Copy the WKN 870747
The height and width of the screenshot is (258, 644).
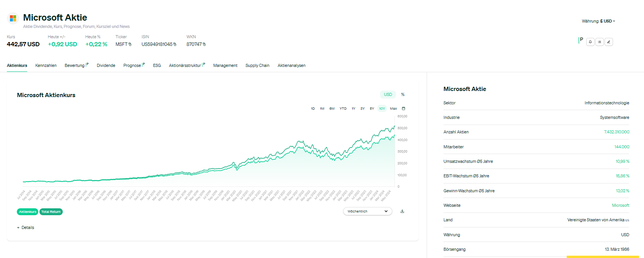204,44
